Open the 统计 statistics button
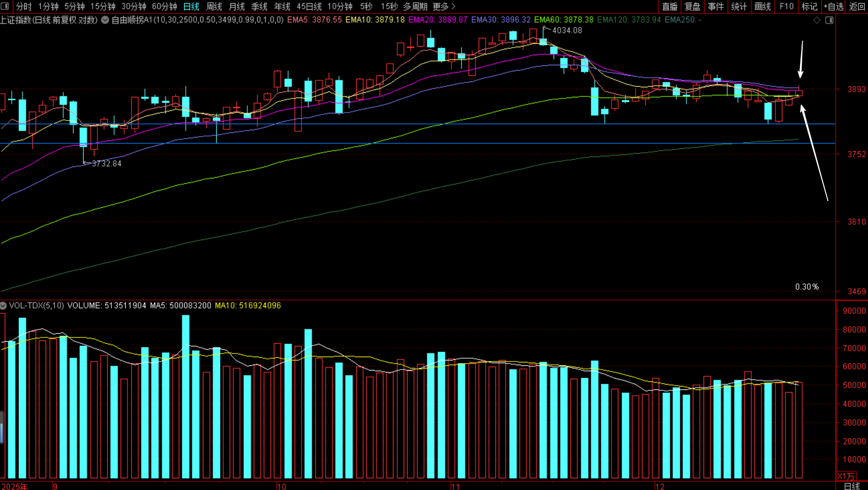868x490 pixels. (x=739, y=6)
